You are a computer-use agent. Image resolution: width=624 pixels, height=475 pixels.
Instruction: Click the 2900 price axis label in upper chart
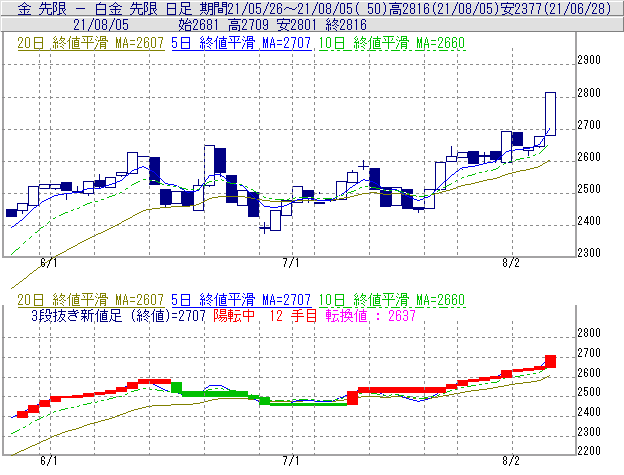pos(589,60)
